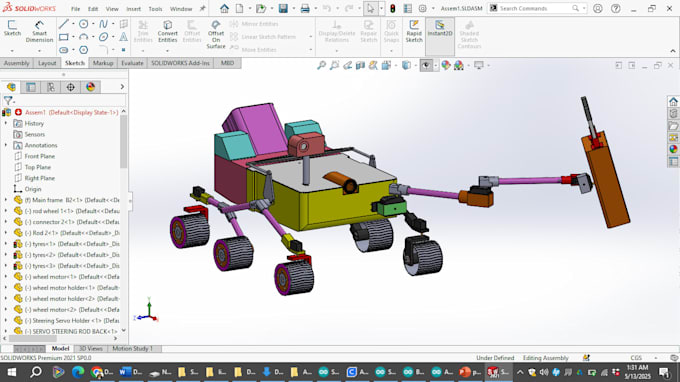680x382 pixels.
Task: Click Previous View icon
Action: (x=347, y=65)
